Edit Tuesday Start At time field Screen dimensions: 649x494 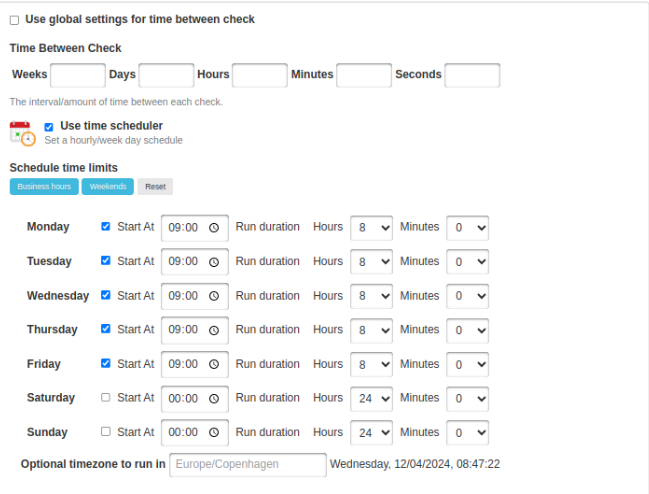coord(195,262)
